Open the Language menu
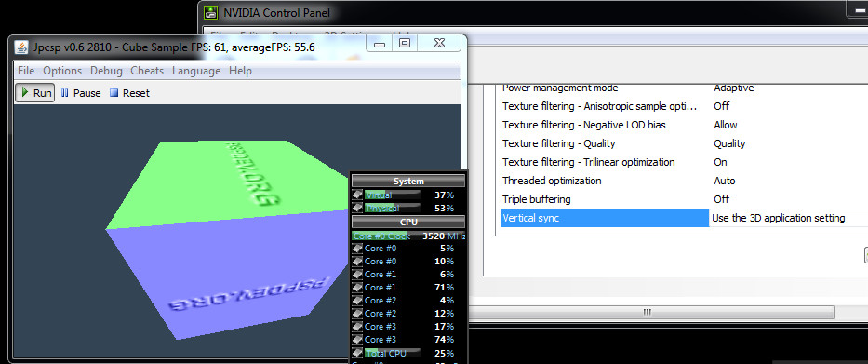Image resolution: width=868 pixels, height=364 pixels. click(196, 71)
